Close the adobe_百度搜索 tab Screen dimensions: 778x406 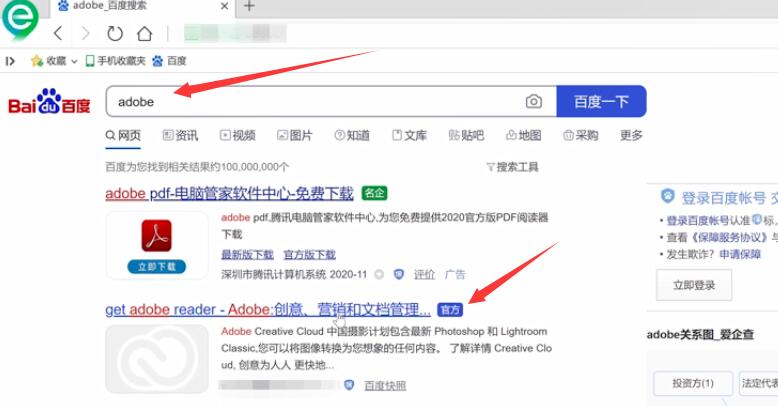[x=224, y=6]
